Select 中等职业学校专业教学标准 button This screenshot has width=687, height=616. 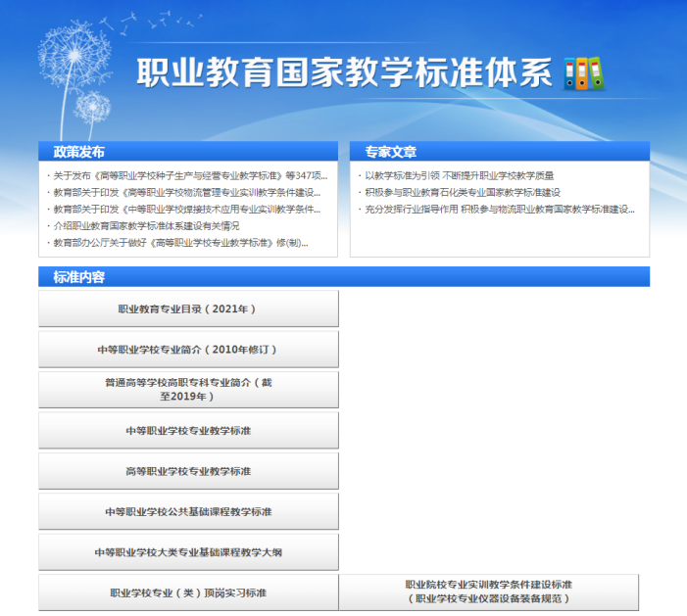coord(188,431)
